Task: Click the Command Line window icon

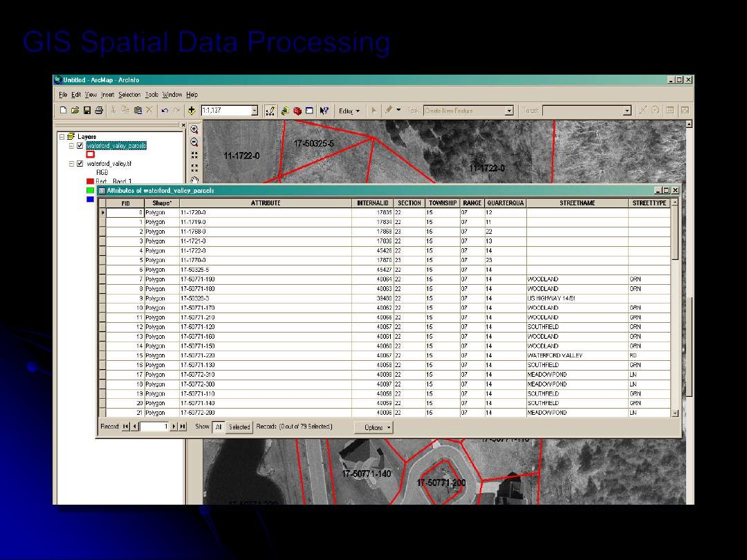Action: [309, 111]
